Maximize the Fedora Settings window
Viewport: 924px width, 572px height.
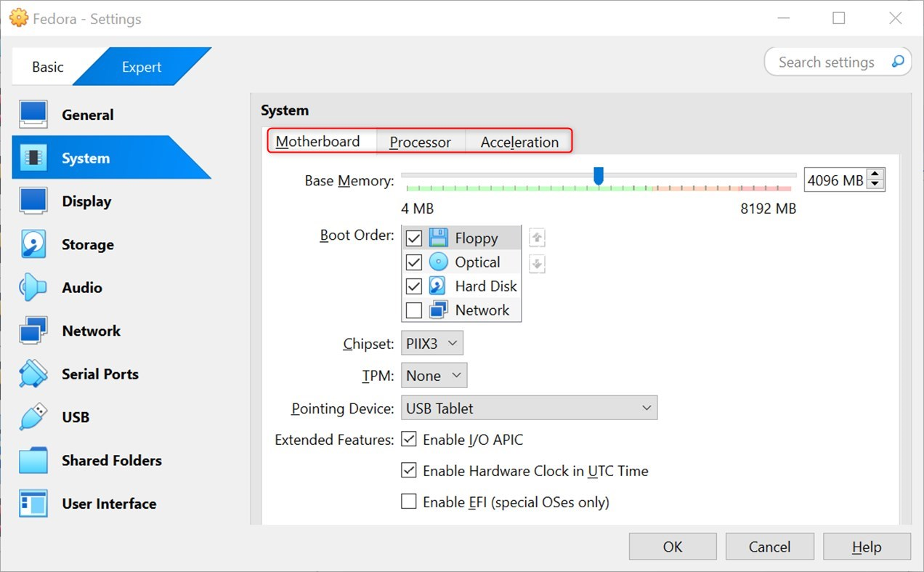pyautogui.click(x=839, y=18)
